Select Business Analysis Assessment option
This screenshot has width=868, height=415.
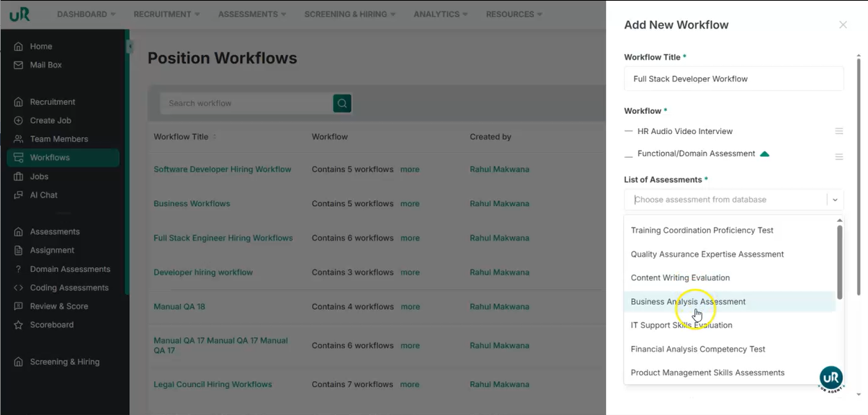(688, 302)
